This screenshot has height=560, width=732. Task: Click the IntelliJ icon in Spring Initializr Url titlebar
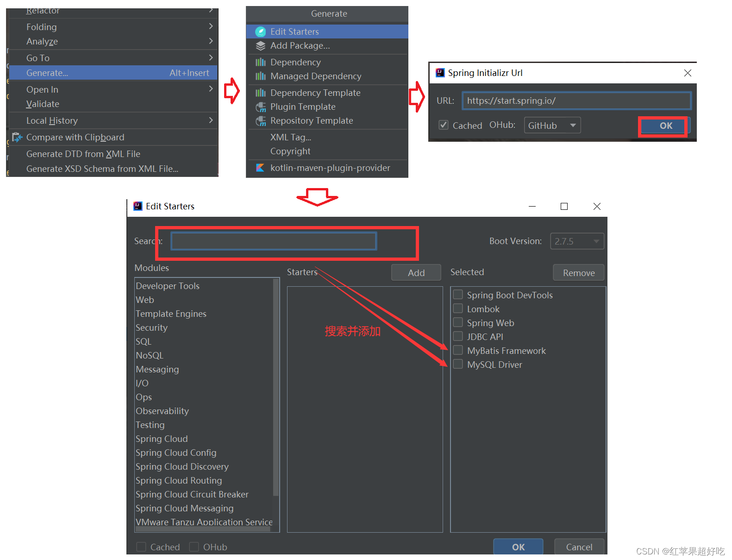point(440,73)
